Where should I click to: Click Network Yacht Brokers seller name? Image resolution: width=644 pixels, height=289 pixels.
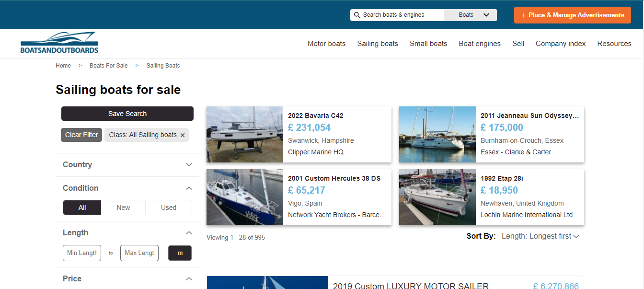[x=337, y=215]
